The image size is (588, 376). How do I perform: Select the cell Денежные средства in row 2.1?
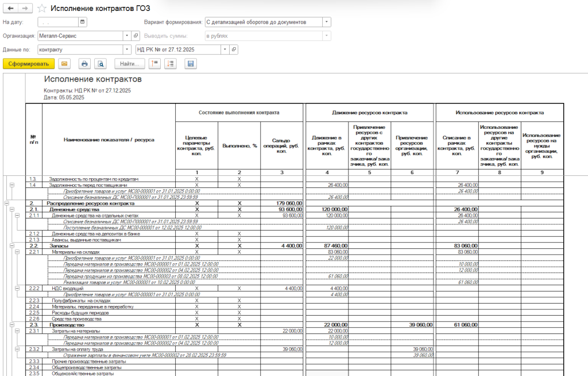click(x=74, y=209)
